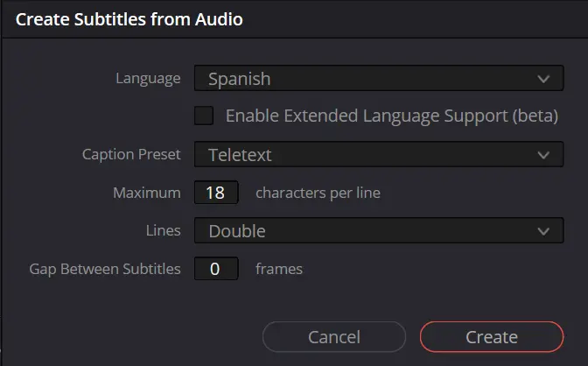Enable the Extended Language Support checkbox
The width and height of the screenshot is (588, 366).
[204, 116]
